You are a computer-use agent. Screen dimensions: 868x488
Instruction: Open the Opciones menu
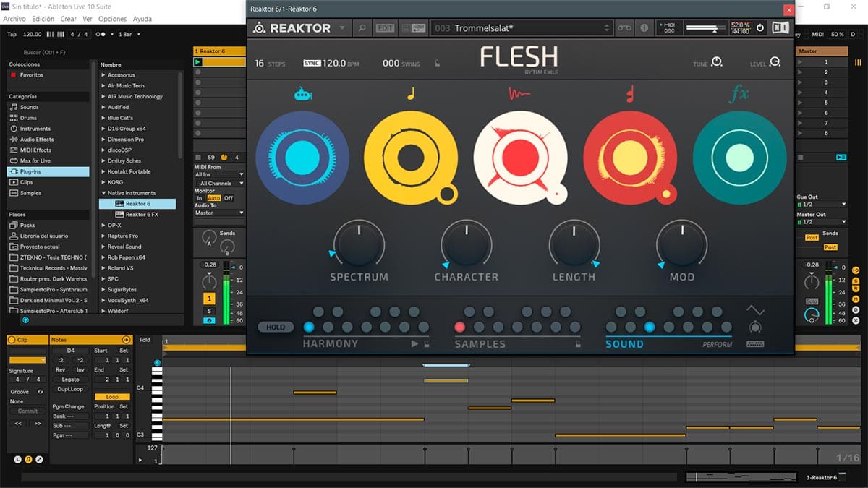tap(112, 19)
